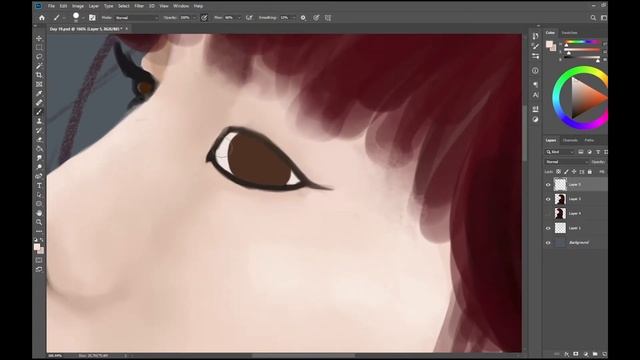Select the Pen tool
The height and width of the screenshot is (360, 640).
tap(39, 176)
